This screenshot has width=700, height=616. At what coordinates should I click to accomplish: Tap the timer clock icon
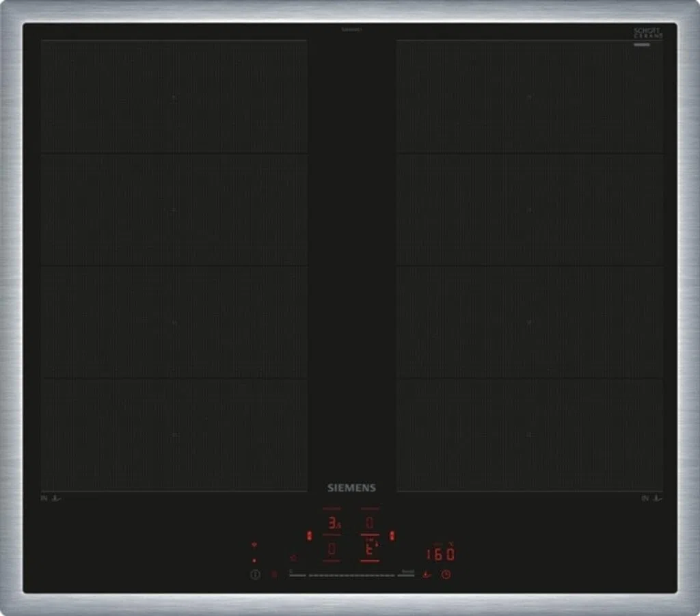click(x=446, y=574)
